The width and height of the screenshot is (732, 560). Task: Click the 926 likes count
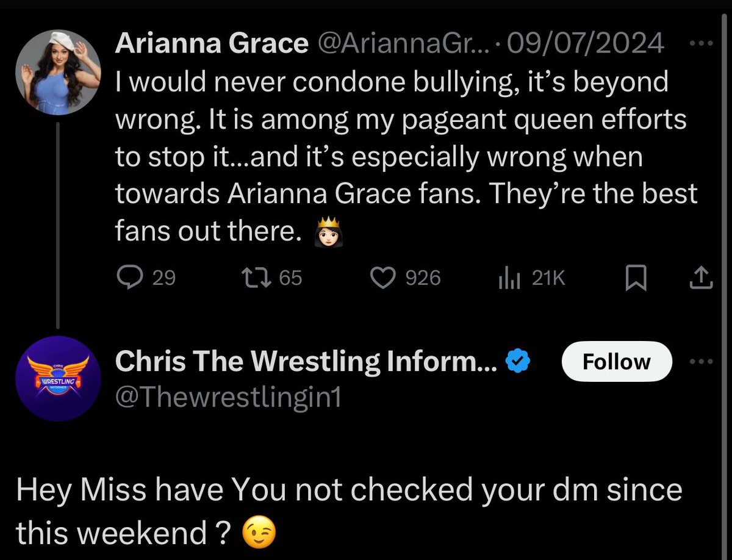[x=423, y=278]
